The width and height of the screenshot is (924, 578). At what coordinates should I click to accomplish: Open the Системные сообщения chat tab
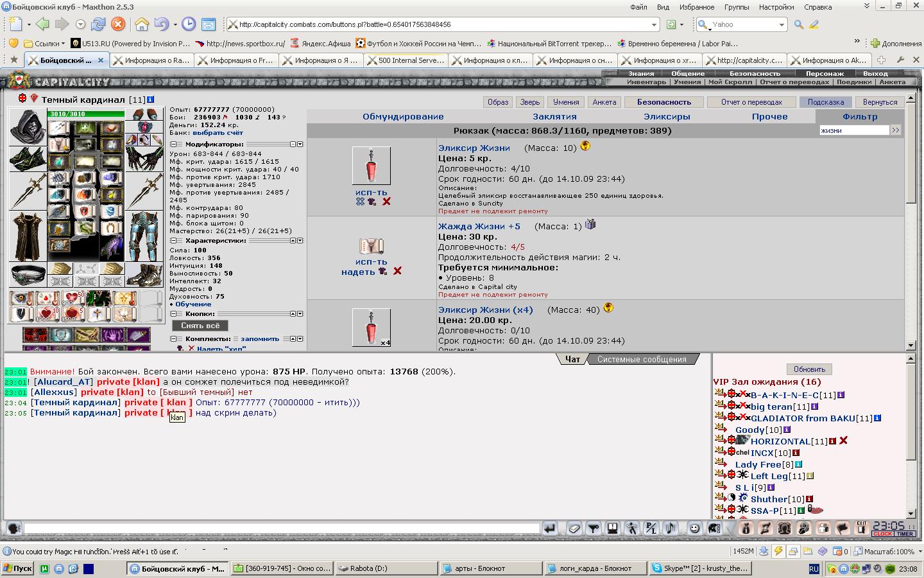tap(642, 359)
